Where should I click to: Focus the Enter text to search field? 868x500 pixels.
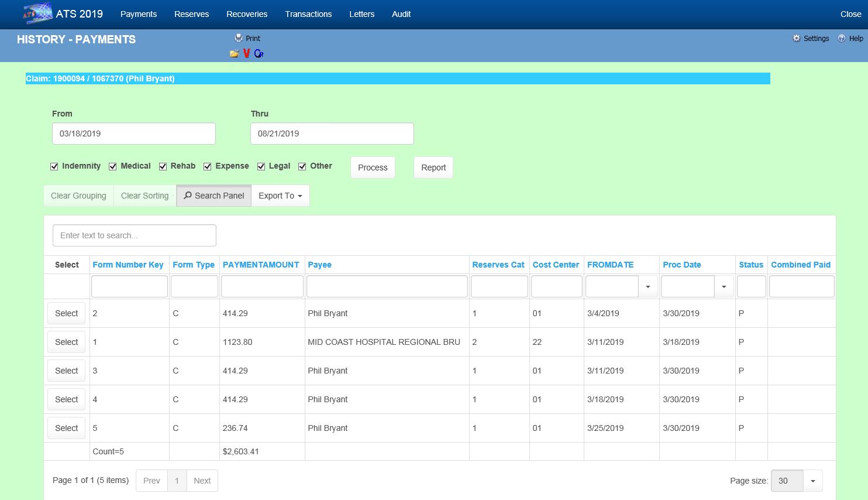[x=135, y=235]
